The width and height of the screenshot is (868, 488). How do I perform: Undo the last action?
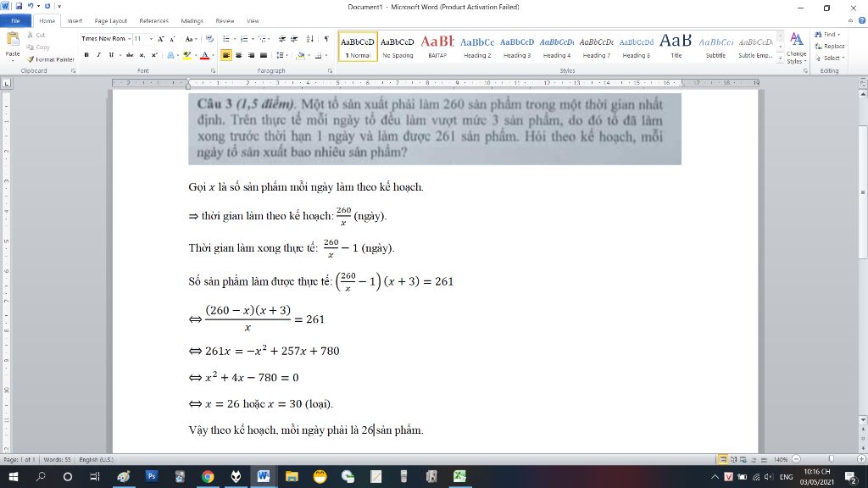click(x=31, y=6)
